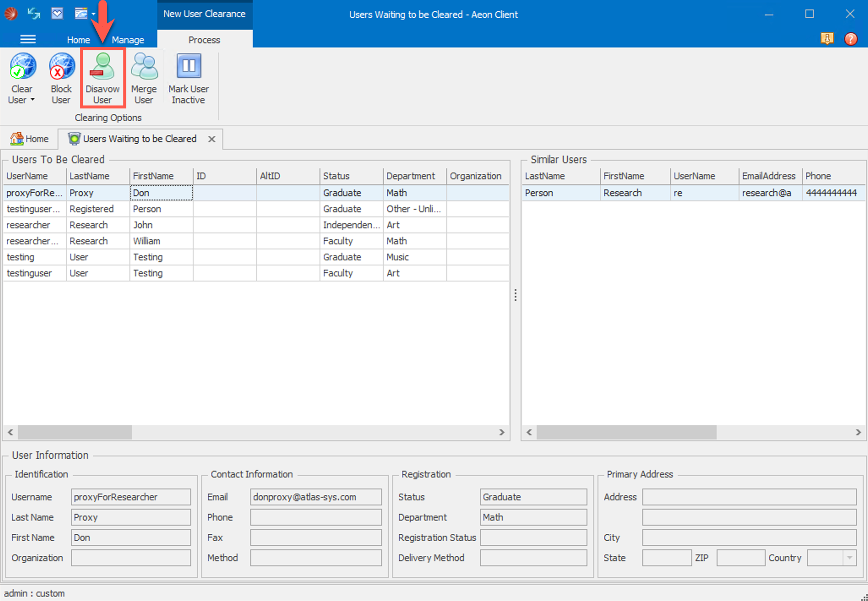Open the red help question mark icon

(850, 39)
